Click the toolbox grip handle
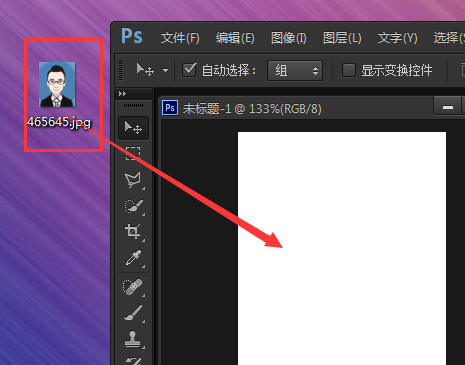The width and height of the screenshot is (465, 365). [x=133, y=106]
